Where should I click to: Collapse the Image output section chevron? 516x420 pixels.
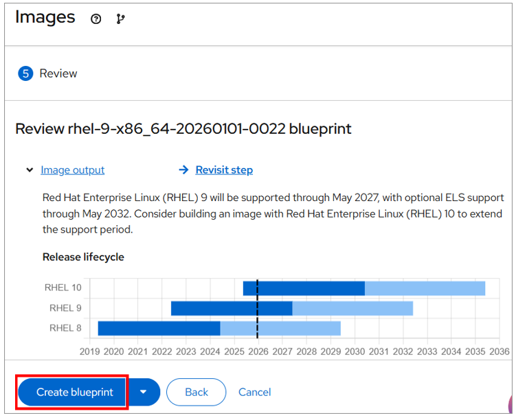[30, 170]
